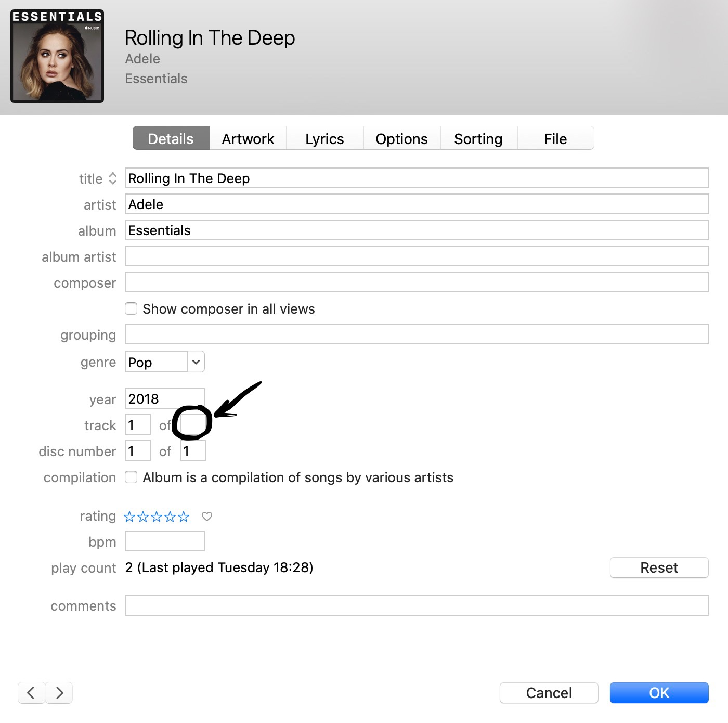Set the star rating
The width and height of the screenshot is (728, 723).
[x=157, y=517]
